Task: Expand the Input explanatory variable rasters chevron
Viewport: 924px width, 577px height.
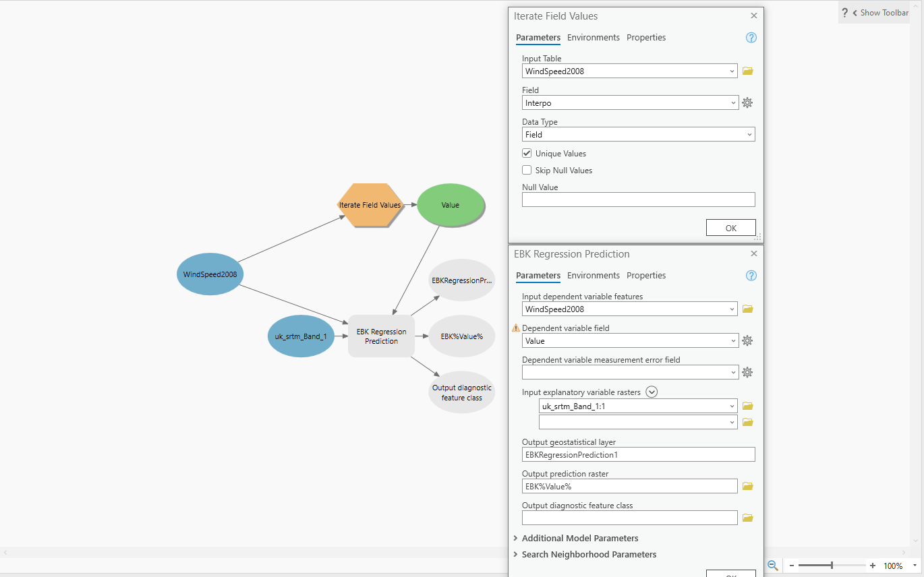Action: click(x=652, y=392)
